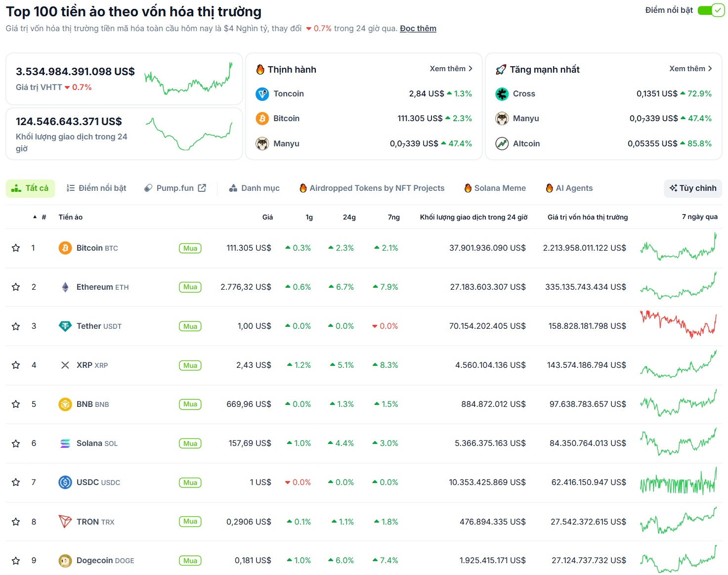Click the USDC coin logo
This screenshot has width=728, height=575.
[65, 482]
